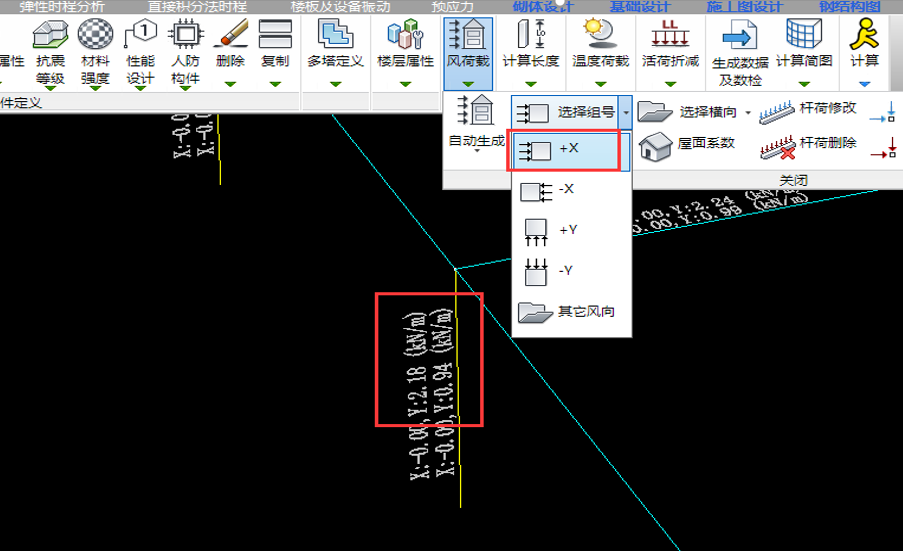Open the 温度荷载 temperature load tool
The height and width of the screenshot is (551, 903).
tap(601, 52)
